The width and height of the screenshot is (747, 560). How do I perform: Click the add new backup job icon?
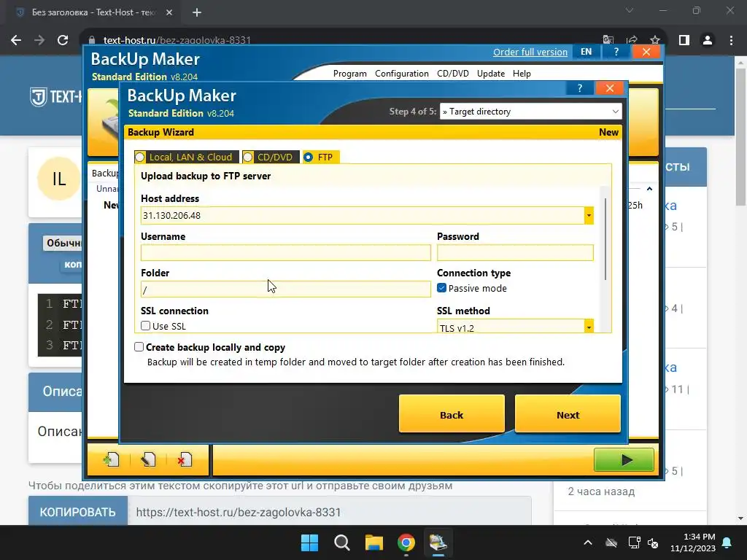tap(111, 460)
